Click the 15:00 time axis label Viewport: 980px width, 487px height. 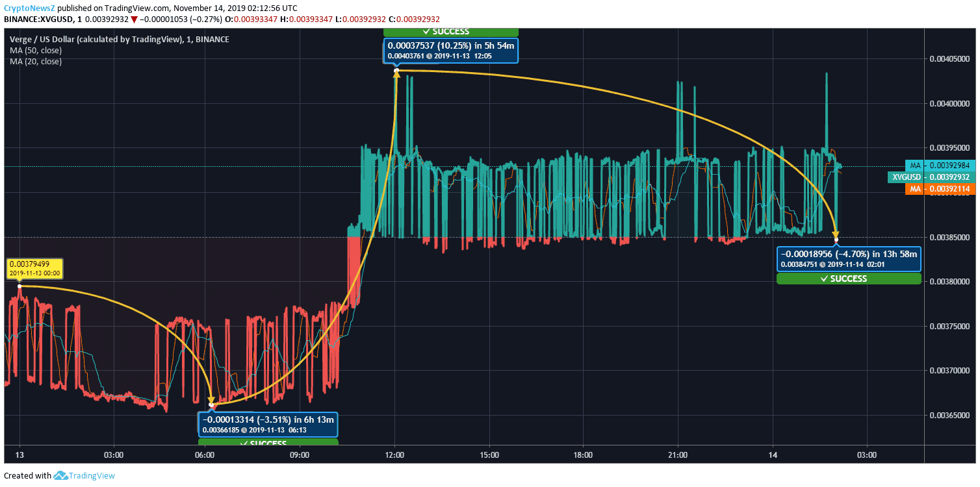coord(489,455)
